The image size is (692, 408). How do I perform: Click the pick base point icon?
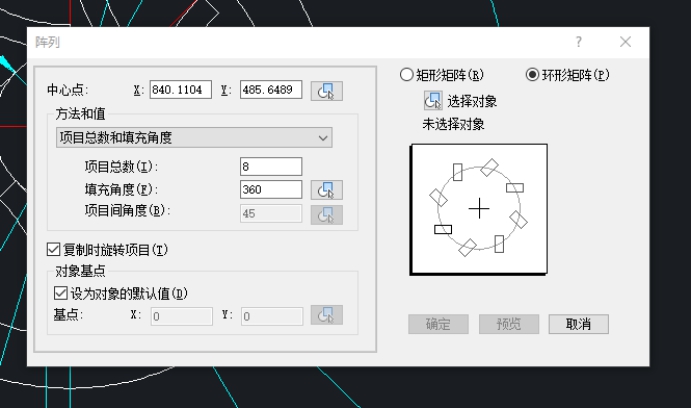pyautogui.click(x=326, y=315)
